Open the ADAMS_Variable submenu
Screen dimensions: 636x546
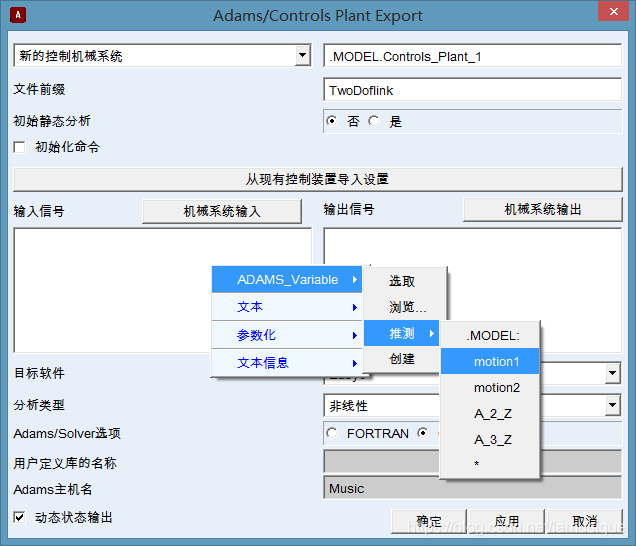click(287, 279)
